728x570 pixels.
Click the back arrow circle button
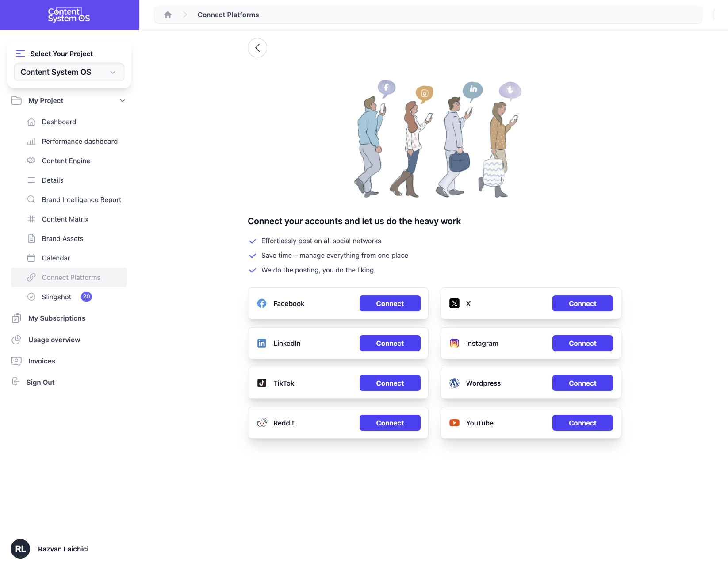point(257,48)
